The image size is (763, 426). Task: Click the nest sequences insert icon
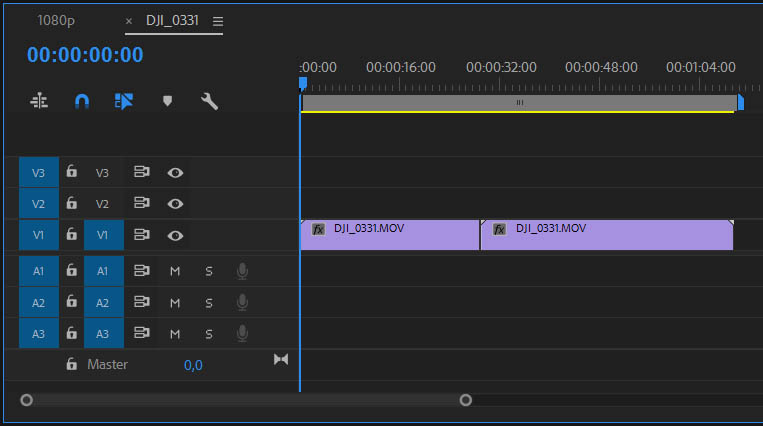pos(39,101)
